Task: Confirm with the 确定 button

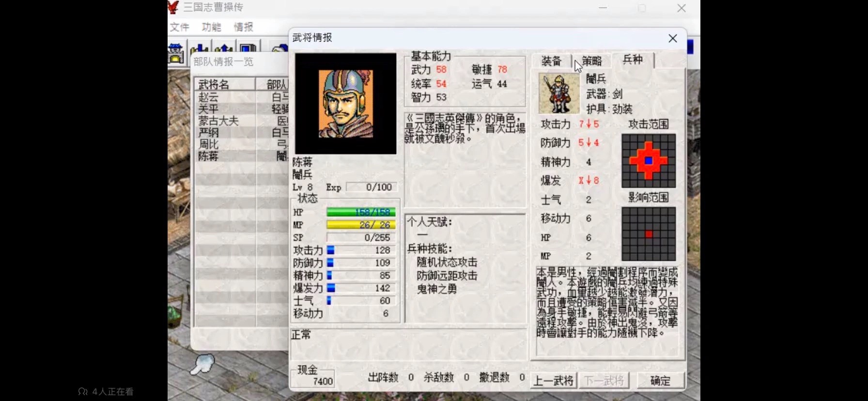Action: [x=660, y=381]
